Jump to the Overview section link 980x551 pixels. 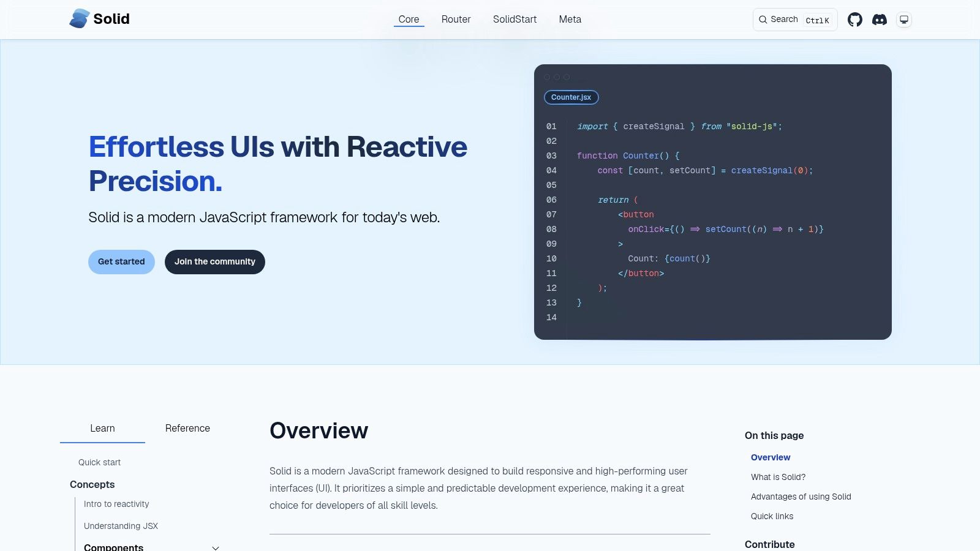point(771,457)
